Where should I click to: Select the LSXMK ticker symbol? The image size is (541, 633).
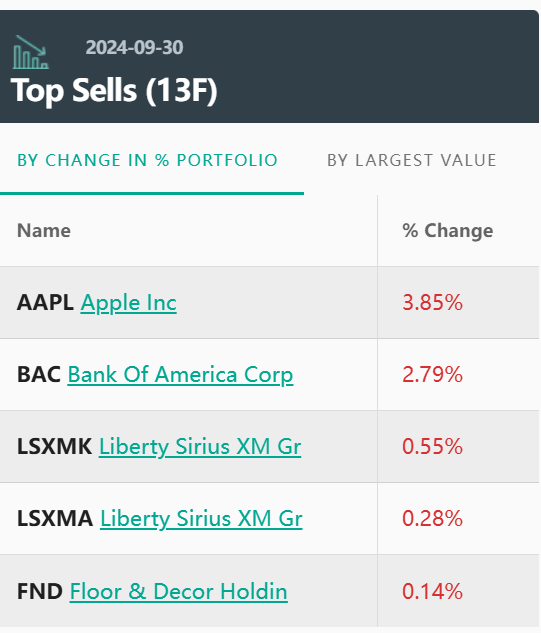coord(55,446)
